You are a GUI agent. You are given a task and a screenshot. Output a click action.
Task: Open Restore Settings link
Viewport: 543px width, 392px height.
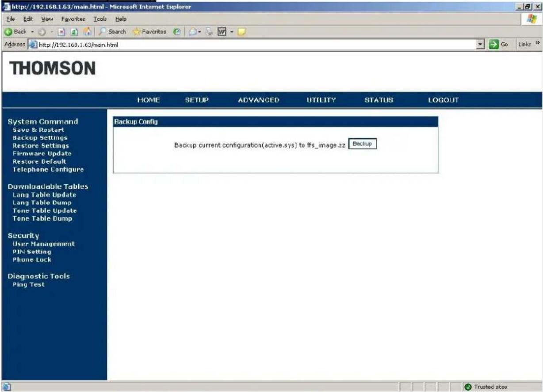[x=41, y=146]
